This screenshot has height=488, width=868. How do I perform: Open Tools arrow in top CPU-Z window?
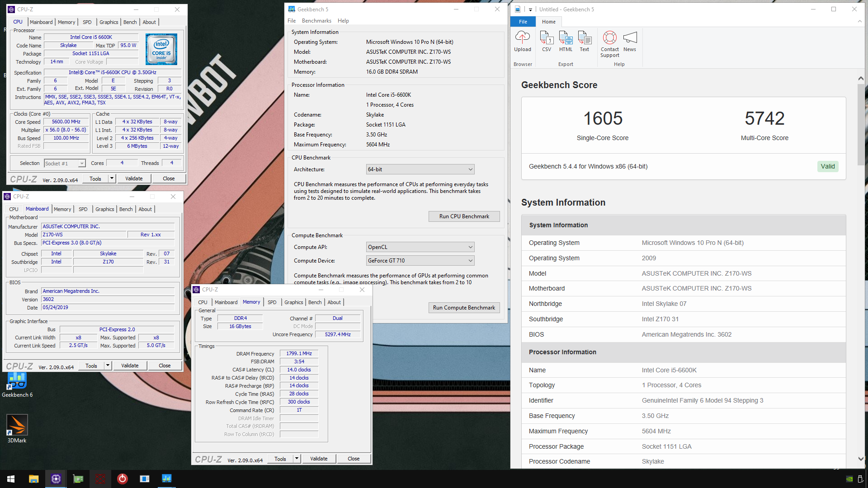pyautogui.click(x=112, y=178)
